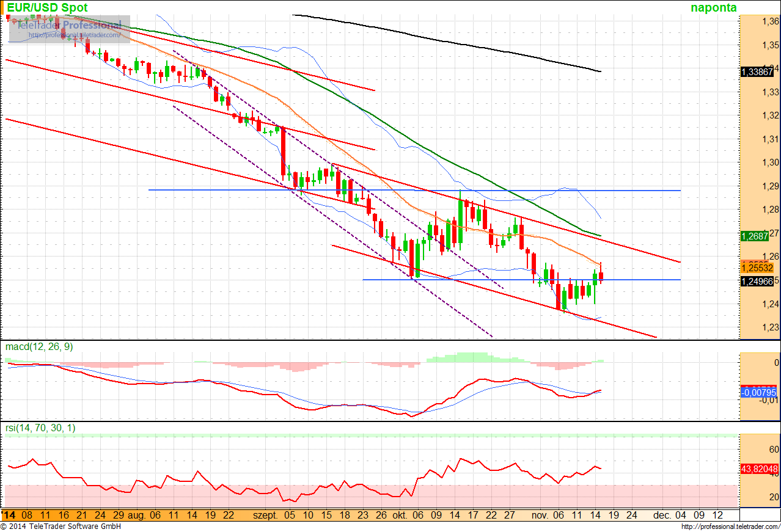Click the 1,26 price axis label
Screen dimensions: 781x532
(x=771, y=257)
